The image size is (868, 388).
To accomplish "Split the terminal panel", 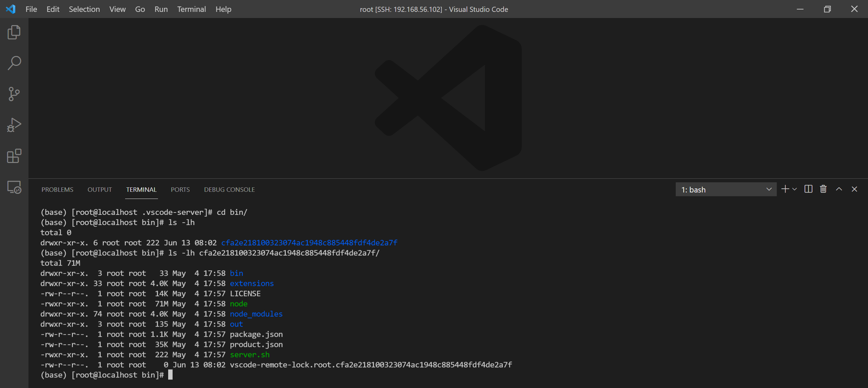I will (x=808, y=189).
